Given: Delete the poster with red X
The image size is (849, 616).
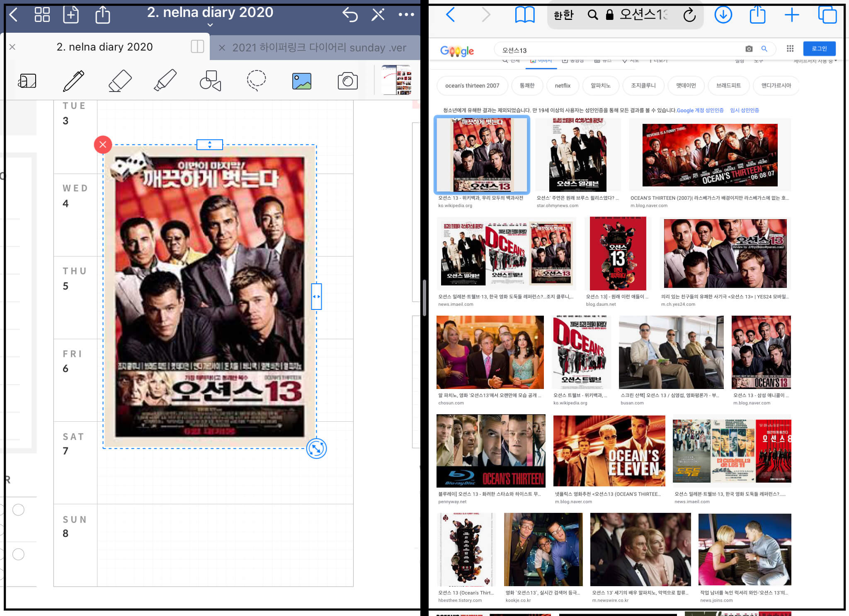Looking at the screenshot, I should pyautogui.click(x=103, y=145).
